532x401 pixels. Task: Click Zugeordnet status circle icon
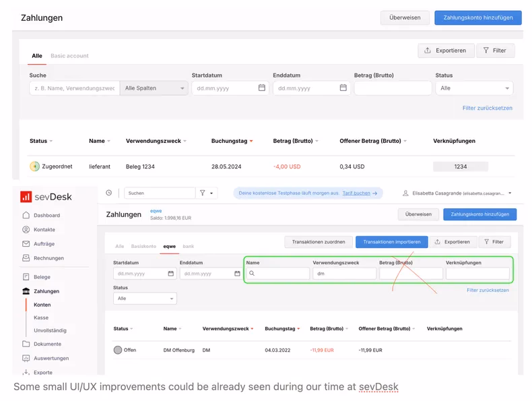34,166
